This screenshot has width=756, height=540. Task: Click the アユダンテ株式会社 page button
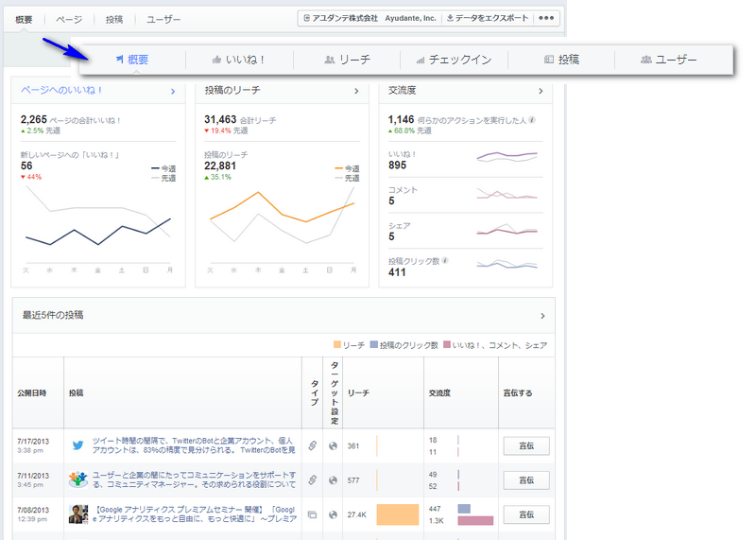(369, 18)
